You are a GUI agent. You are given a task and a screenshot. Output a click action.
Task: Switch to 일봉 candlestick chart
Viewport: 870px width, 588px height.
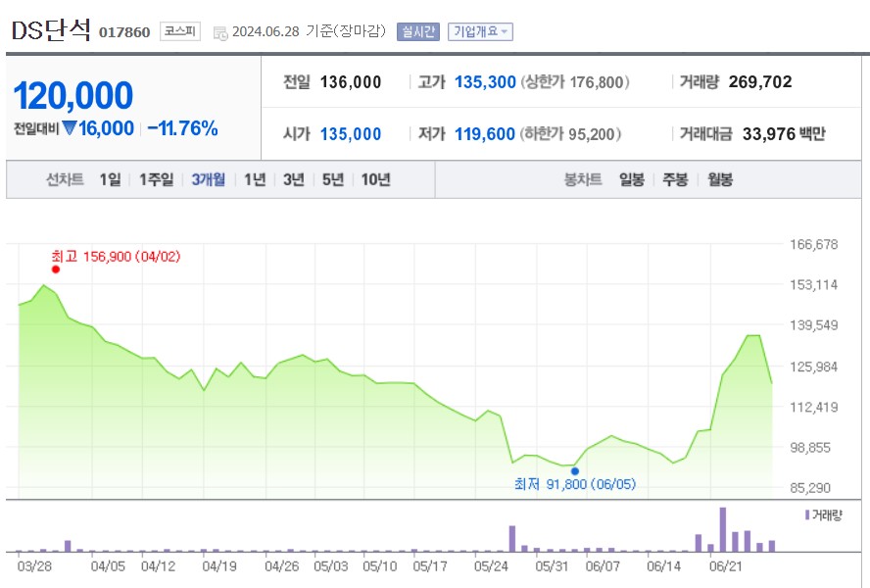pyautogui.click(x=631, y=179)
